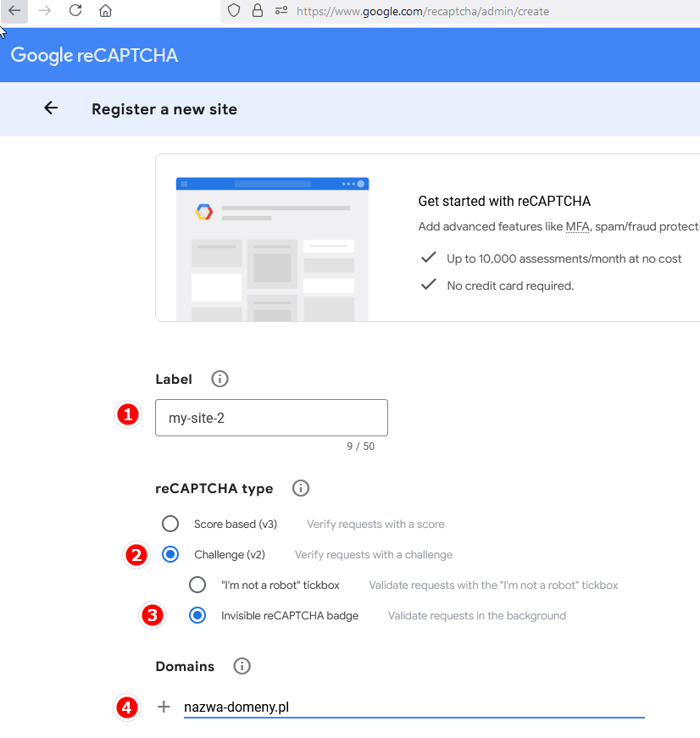Viewport: 700px width, 738px height.
Task: Go back using Register a new site arrow
Action: click(51, 108)
